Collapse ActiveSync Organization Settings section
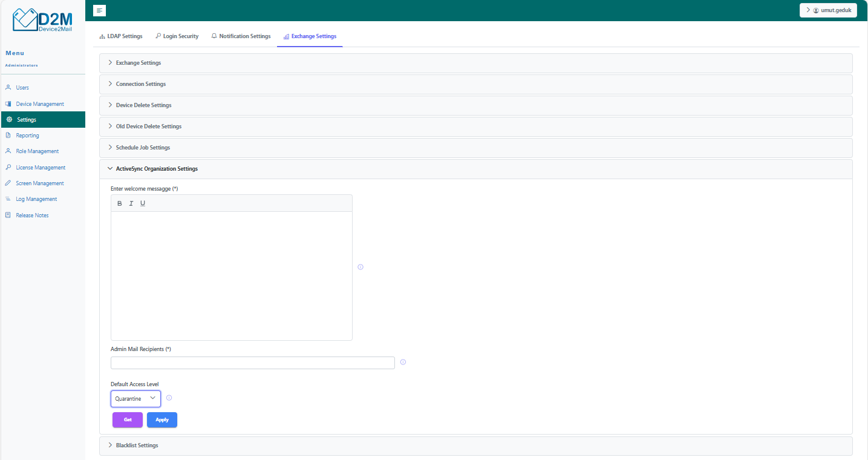 156,169
